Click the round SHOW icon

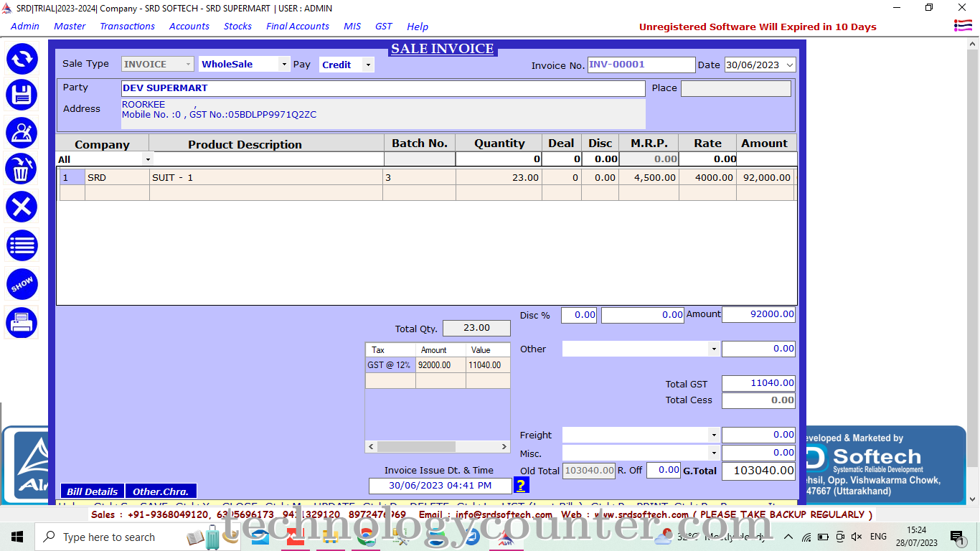22,285
